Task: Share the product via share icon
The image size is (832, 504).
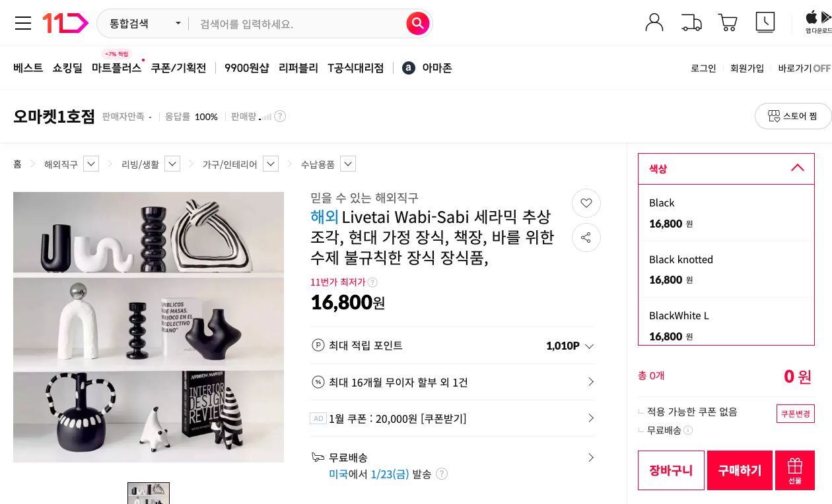Action: click(586, 237)
